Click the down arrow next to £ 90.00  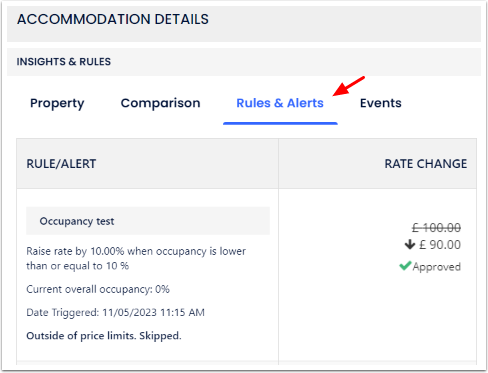410,245
